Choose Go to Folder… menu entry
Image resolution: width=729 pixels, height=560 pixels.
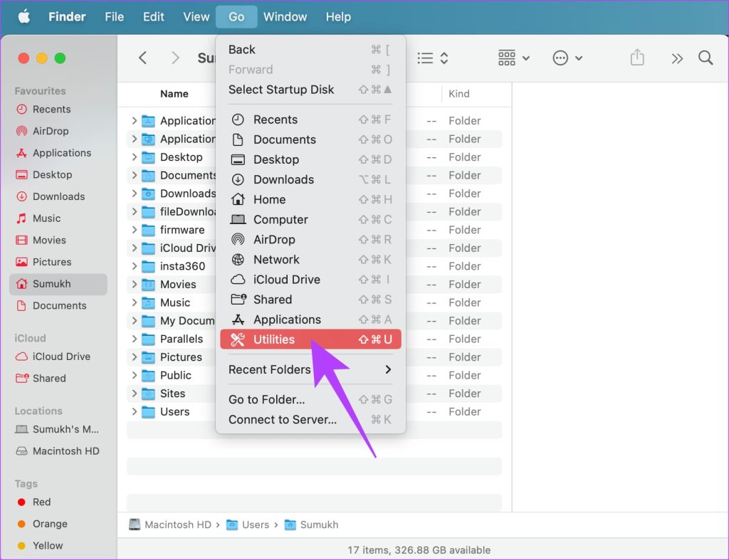pyautogui.click(x=267, y=400)
